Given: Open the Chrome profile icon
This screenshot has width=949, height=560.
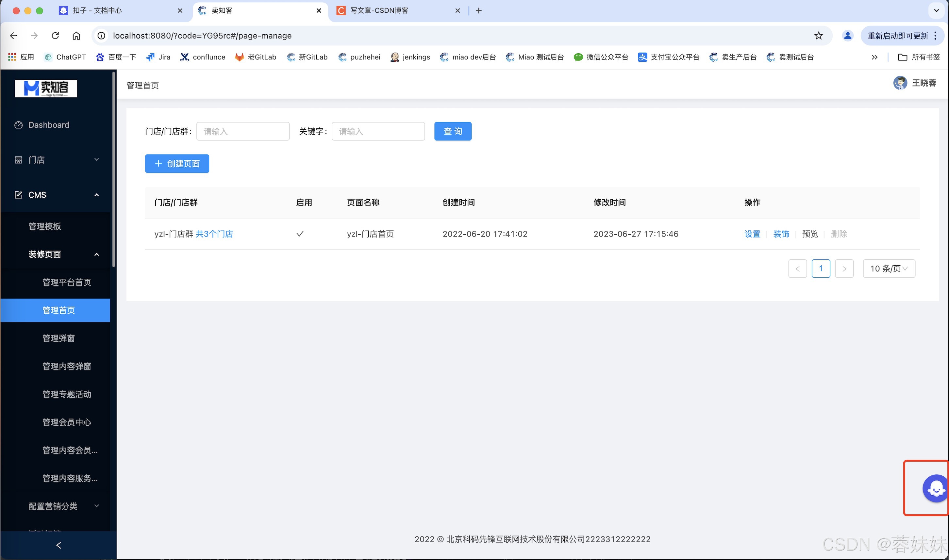Looking at the screenshot, I should point(847,36).
